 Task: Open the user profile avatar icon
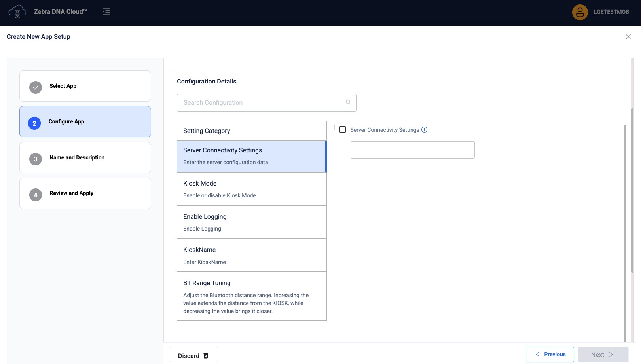tap(580, 12)
